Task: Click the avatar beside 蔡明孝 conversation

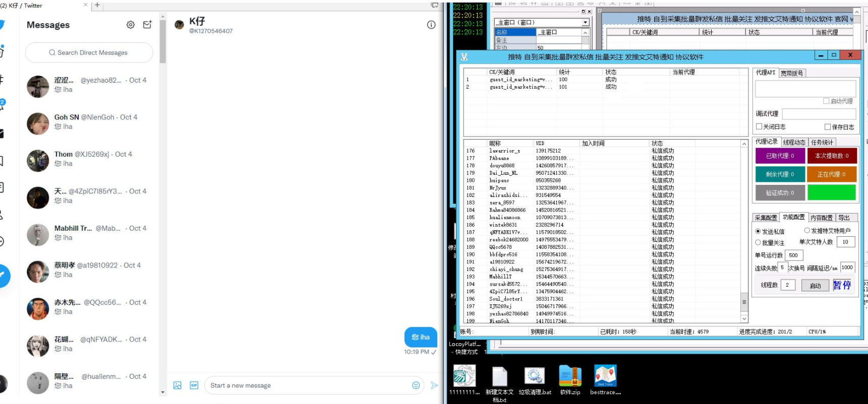Action: [x=38, y=272]
